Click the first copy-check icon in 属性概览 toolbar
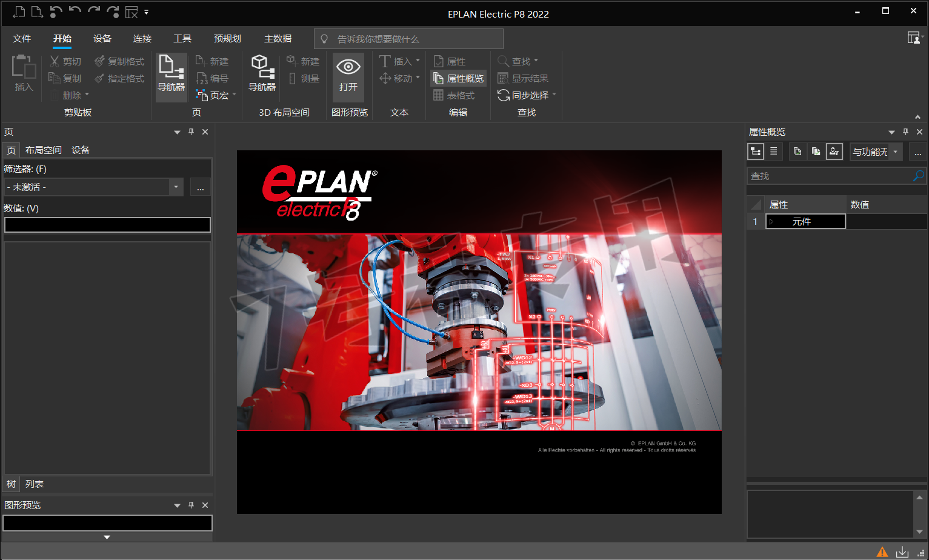 tap(797, 152)
